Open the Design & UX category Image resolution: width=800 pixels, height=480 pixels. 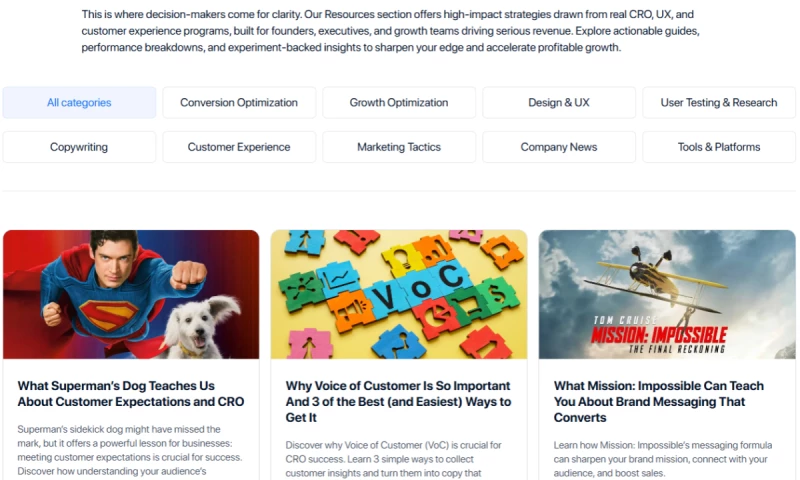point(559,103)
